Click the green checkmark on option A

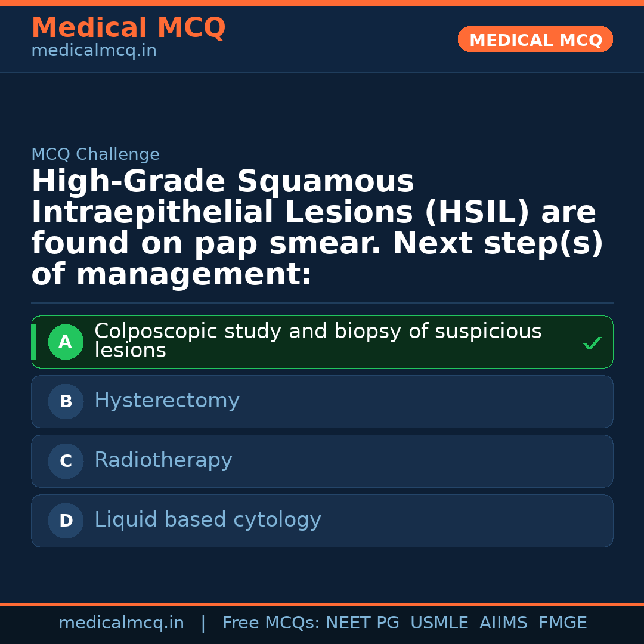592,343
